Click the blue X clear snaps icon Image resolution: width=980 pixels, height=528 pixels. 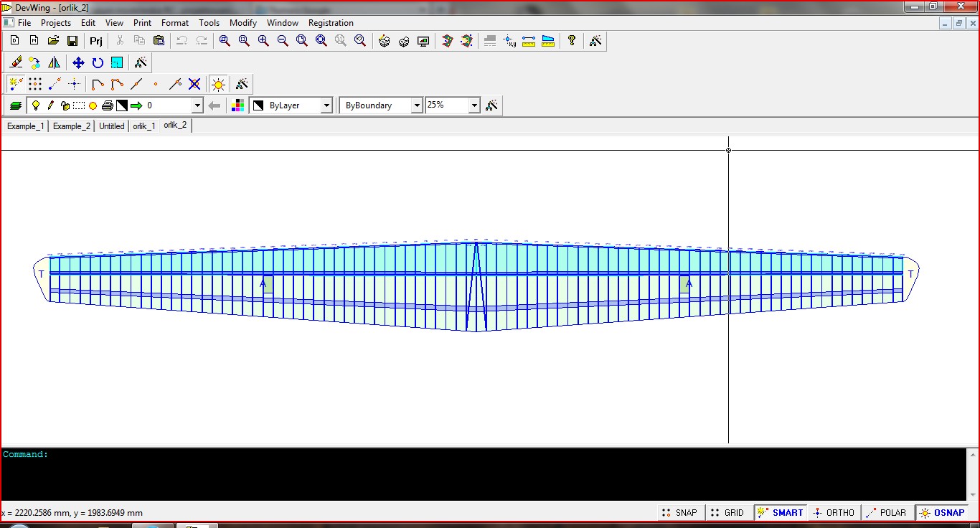click(194, 84)
